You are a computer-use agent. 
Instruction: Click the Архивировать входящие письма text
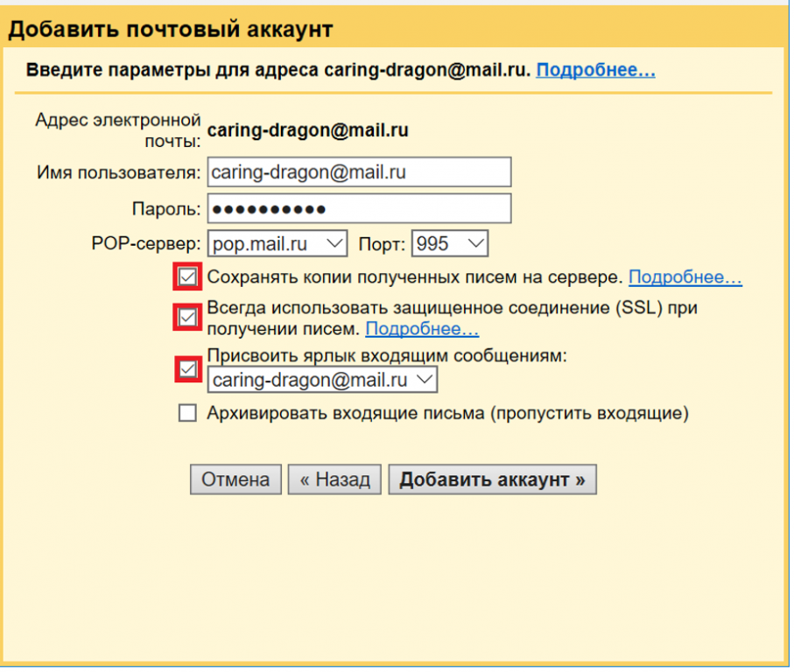point(447,413)
